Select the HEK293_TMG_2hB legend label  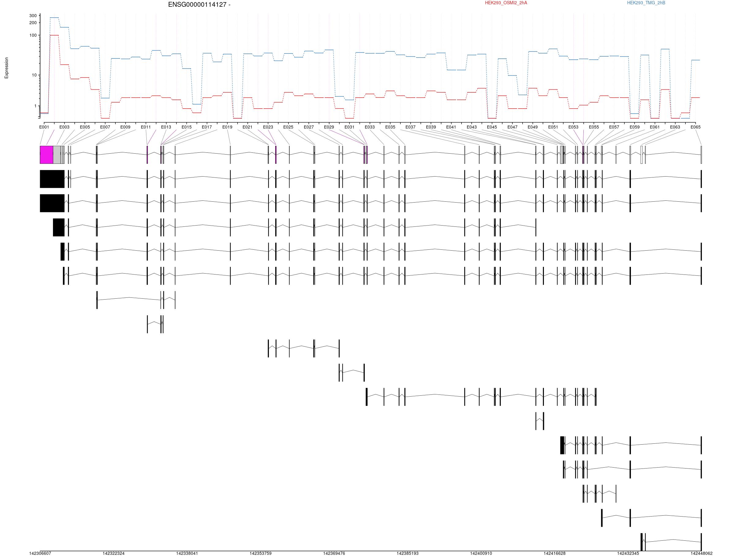tap(646, 3)
